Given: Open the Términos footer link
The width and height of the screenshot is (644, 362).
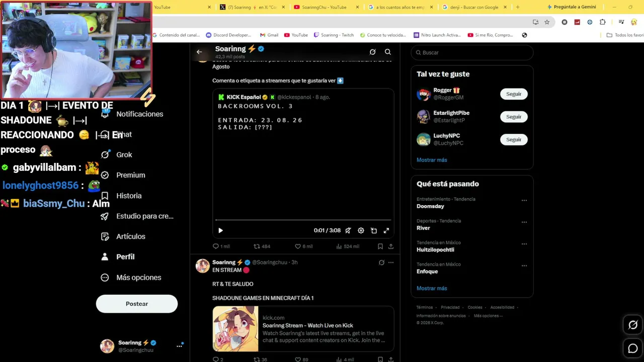Looking at the screenshot, I should 425,307.
